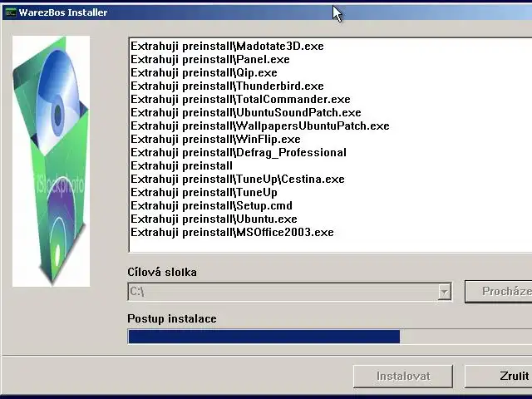Screen dimensions: 532x399
Task: Select the Madotate3D.exe log line
Action: click(x=227, y=47)
